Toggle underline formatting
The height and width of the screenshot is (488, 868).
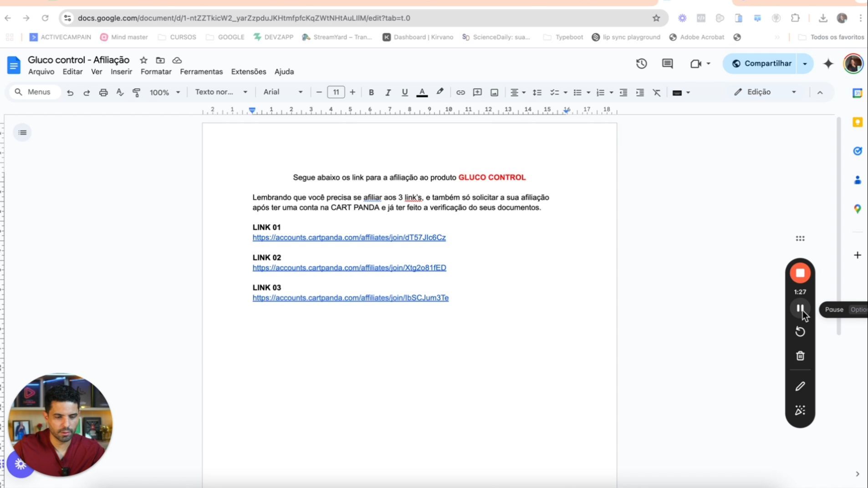pos(404,92)
